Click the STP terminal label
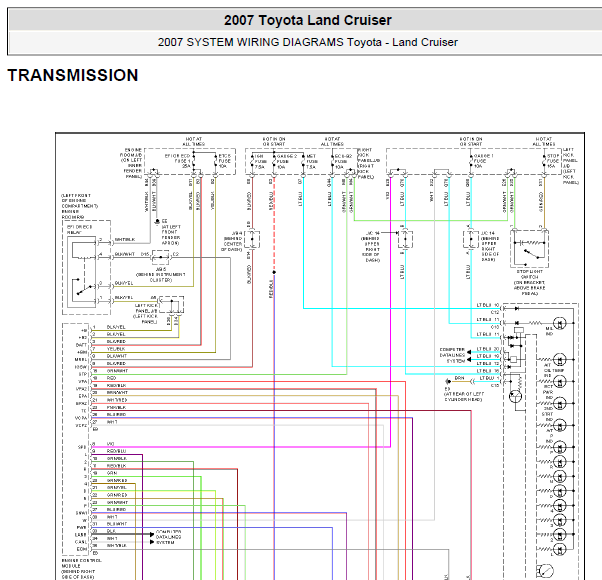 coord(83,374)
